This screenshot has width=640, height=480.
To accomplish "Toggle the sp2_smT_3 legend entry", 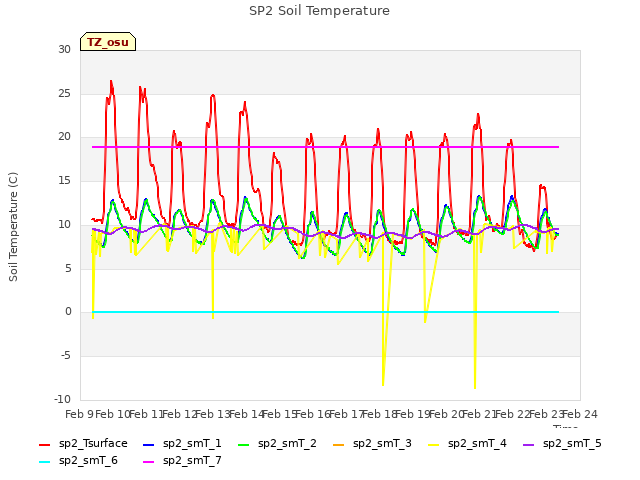I will pos(372,444).
